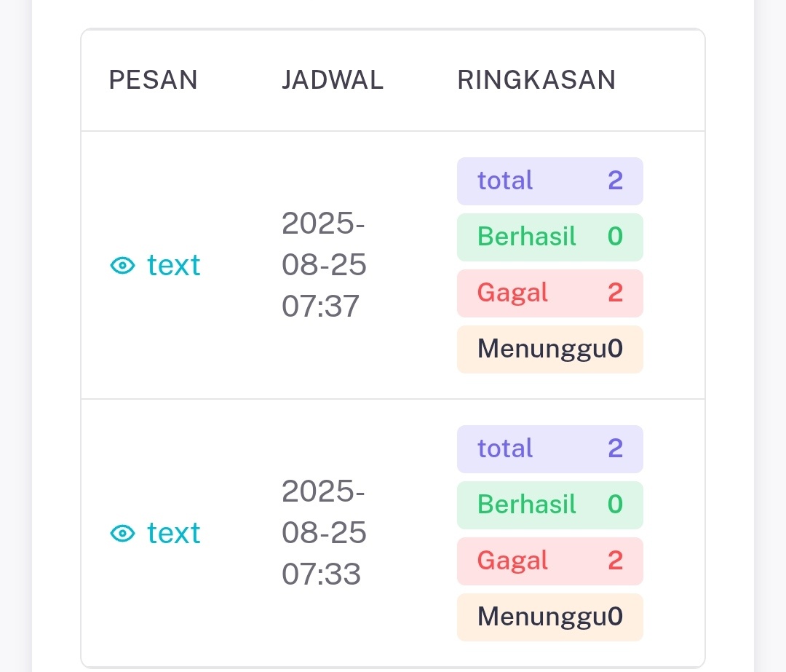Click the purple total badge in second row

550,448
